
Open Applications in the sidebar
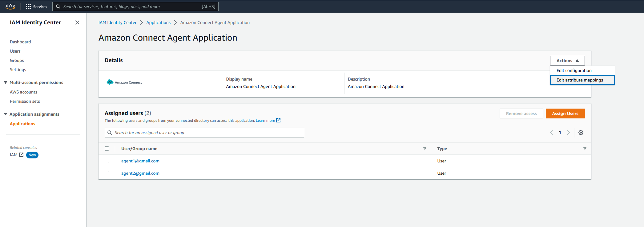pos(22,124)
